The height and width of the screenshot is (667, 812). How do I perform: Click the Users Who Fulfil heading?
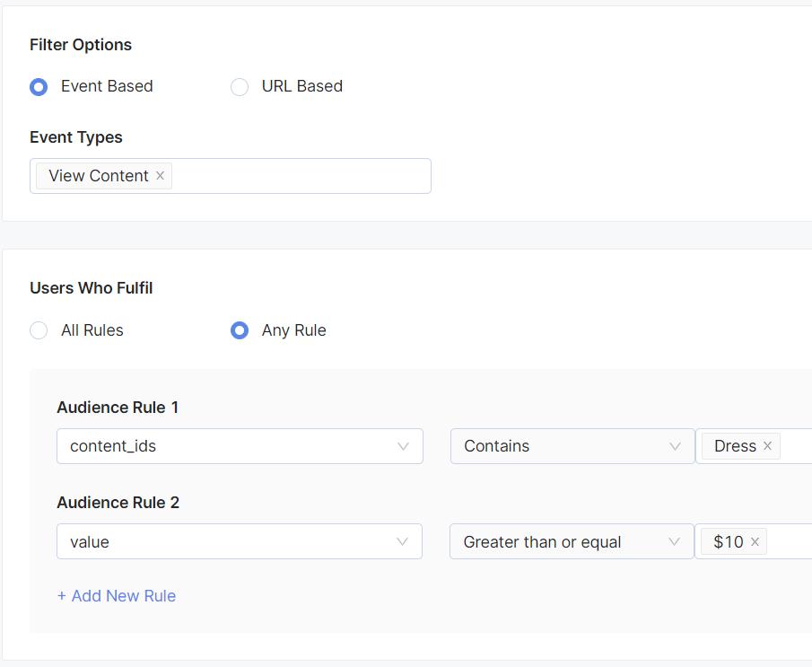click(92, 288)
